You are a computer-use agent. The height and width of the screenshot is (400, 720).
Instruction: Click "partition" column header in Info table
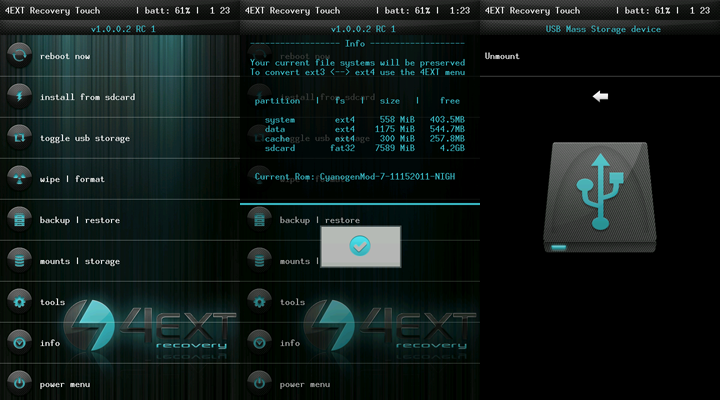pos(277,101)
